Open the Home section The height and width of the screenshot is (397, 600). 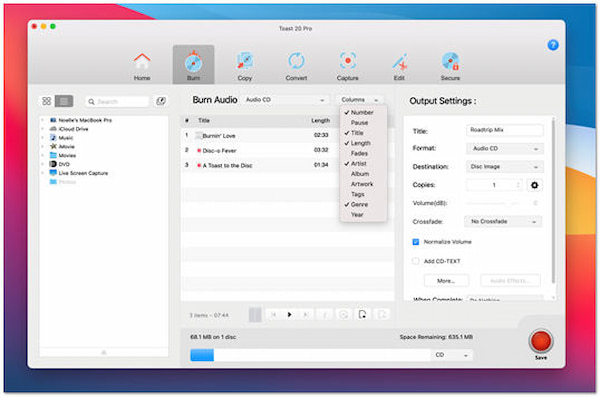(x=142, y=66)
